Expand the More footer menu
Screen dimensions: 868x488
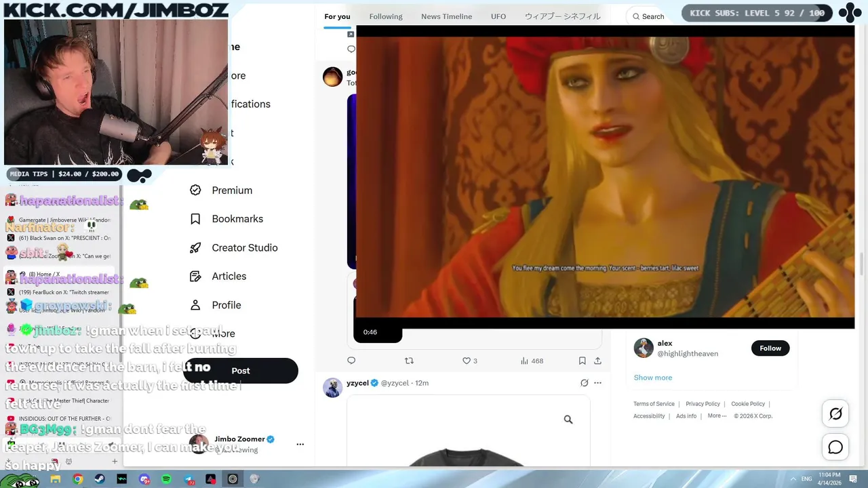click(717, 416)
